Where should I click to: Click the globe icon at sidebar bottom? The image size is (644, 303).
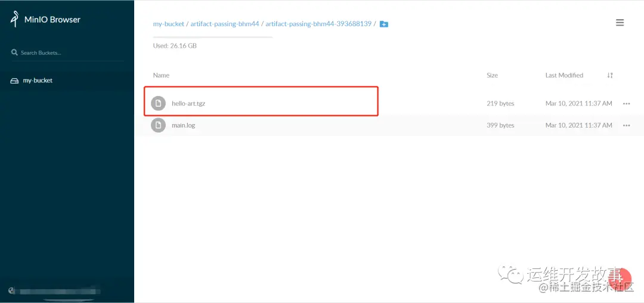(x=11, y=290)
